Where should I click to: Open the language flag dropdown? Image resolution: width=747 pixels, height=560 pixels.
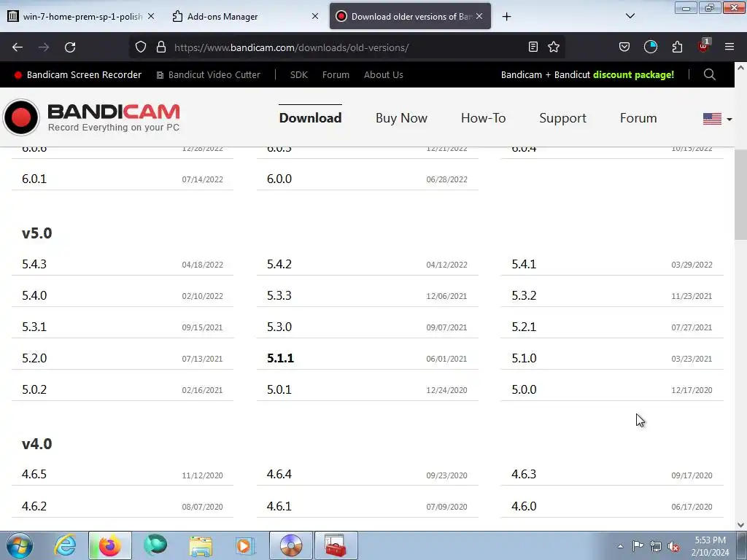[718, 119]
